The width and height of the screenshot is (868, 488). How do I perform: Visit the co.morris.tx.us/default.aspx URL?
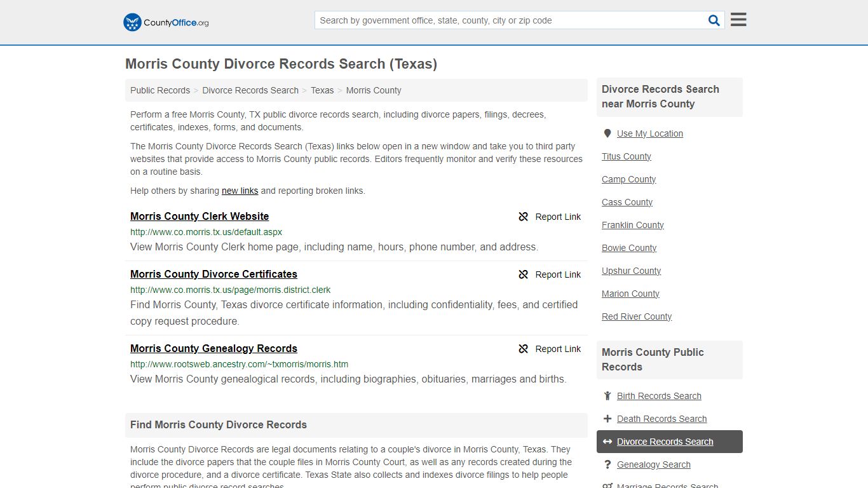(x=206, y=232)
